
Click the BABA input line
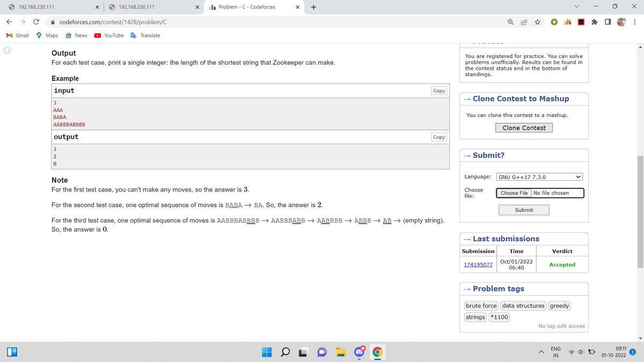pyautogui.click(x=60, y=117)
